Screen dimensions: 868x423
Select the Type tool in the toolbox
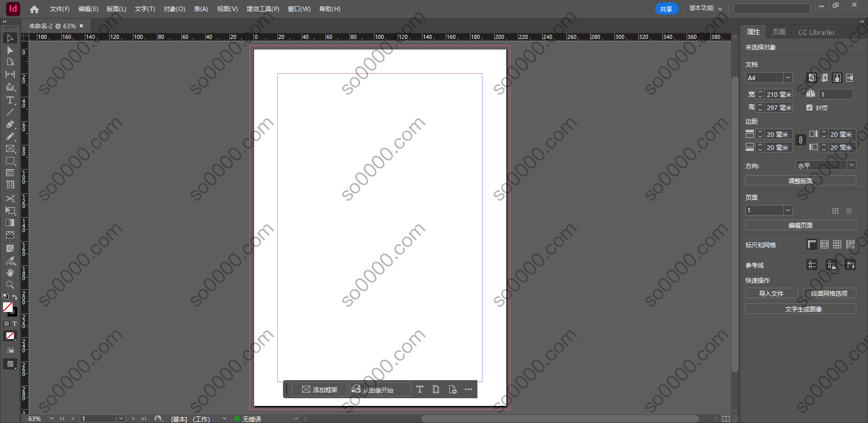click(x=10, y=100)
